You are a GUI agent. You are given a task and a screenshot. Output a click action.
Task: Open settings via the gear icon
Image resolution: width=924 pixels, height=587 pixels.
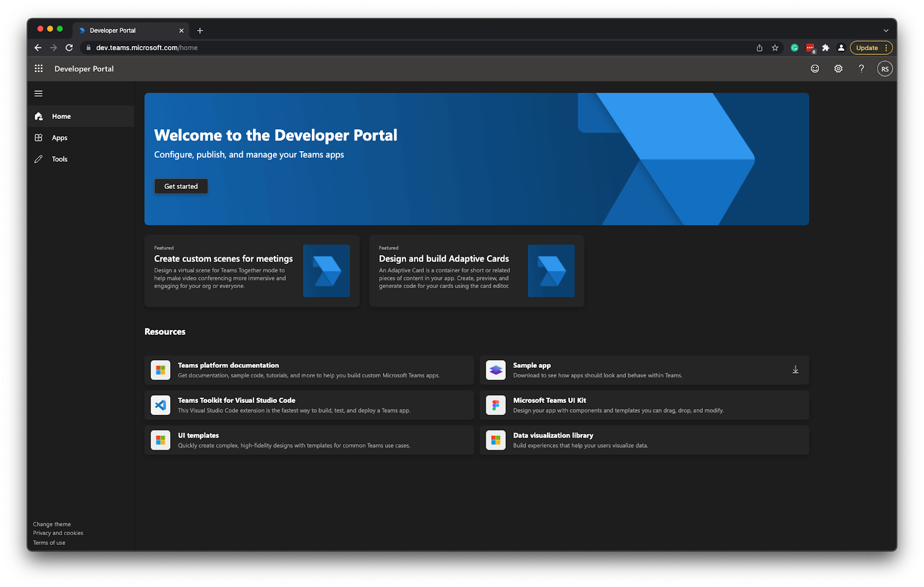point(838,68)
